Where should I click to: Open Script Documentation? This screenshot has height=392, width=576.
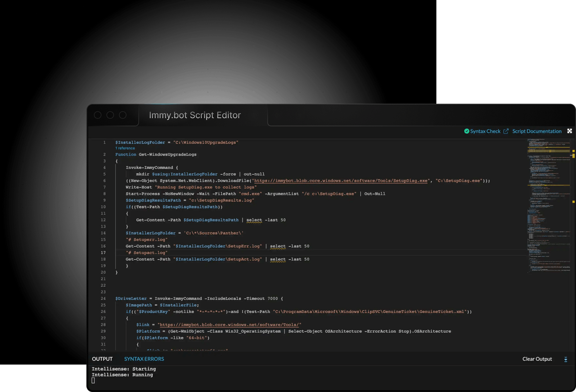pos(537,131)
